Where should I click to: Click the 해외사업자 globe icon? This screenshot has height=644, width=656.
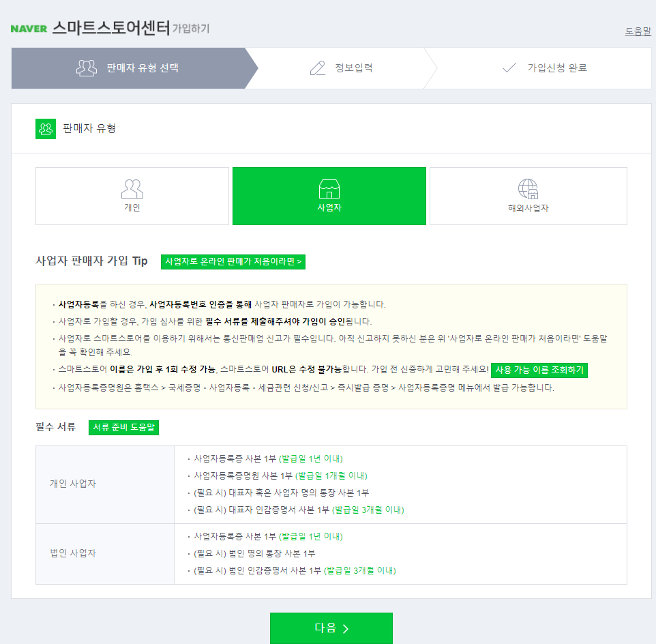(x=528, y=189)
